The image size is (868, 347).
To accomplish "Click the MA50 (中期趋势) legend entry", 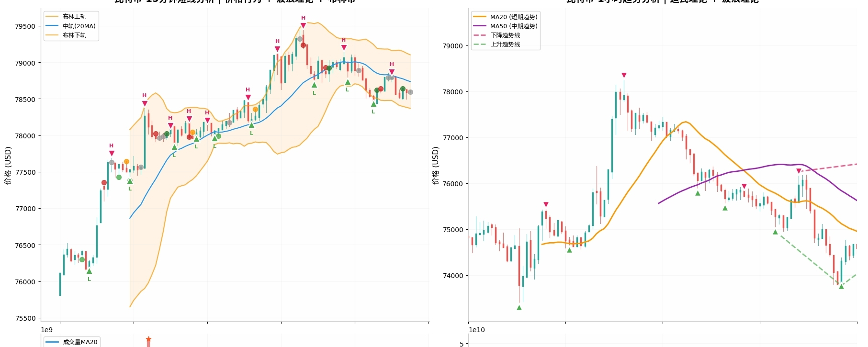I will pyautogui.click(x=505, y=26).
